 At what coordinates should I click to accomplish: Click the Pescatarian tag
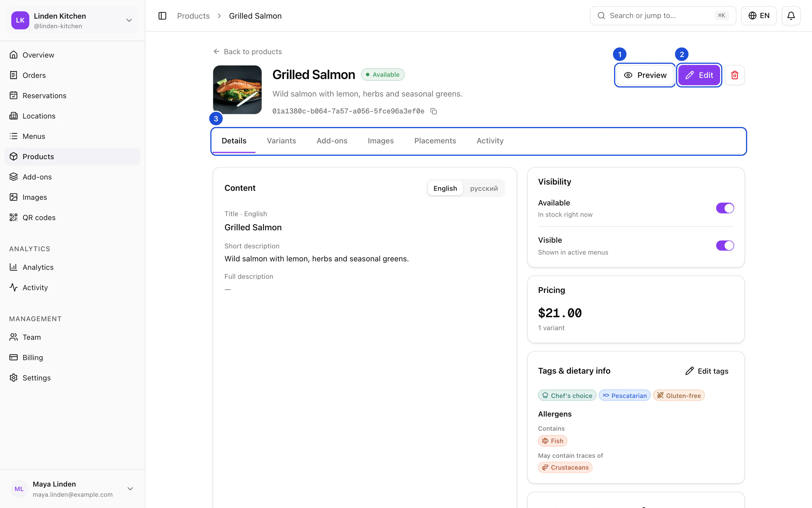[x=625, y=395]
